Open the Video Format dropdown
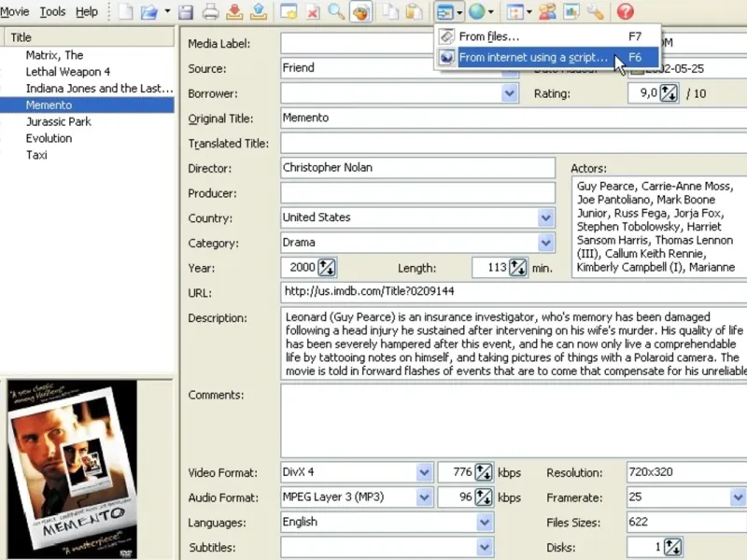 (425, 472)
